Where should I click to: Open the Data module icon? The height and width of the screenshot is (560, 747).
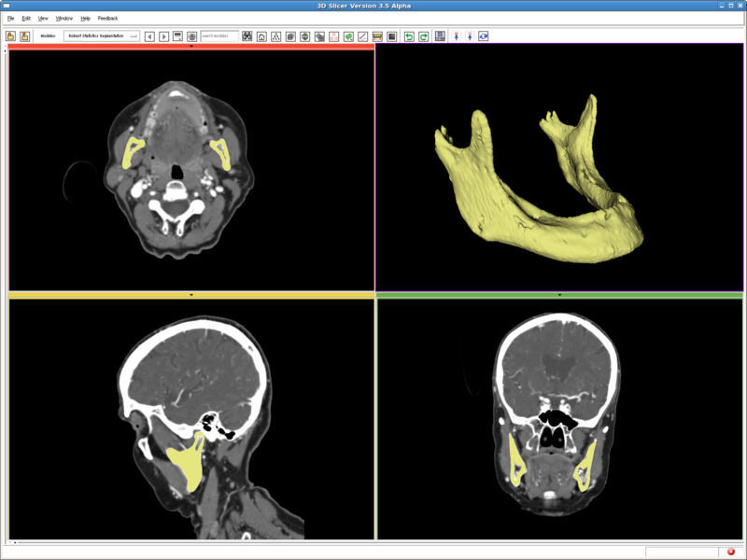(275, 35)
